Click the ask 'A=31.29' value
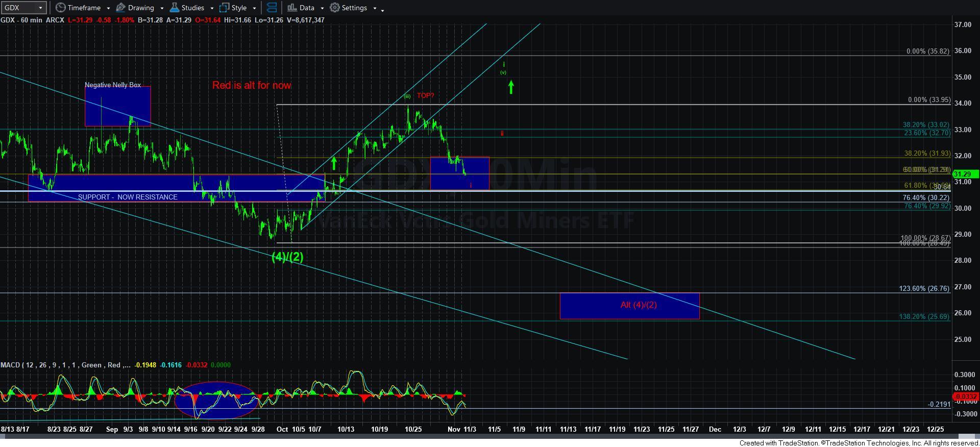The width and height of the screenshot is (980, 447). 179,20
